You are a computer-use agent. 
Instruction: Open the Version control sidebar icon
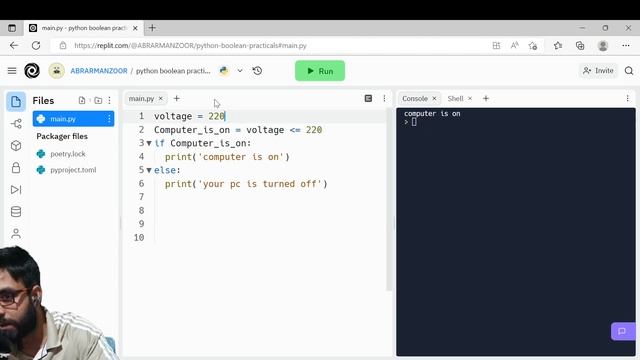(x=16, y=124)
